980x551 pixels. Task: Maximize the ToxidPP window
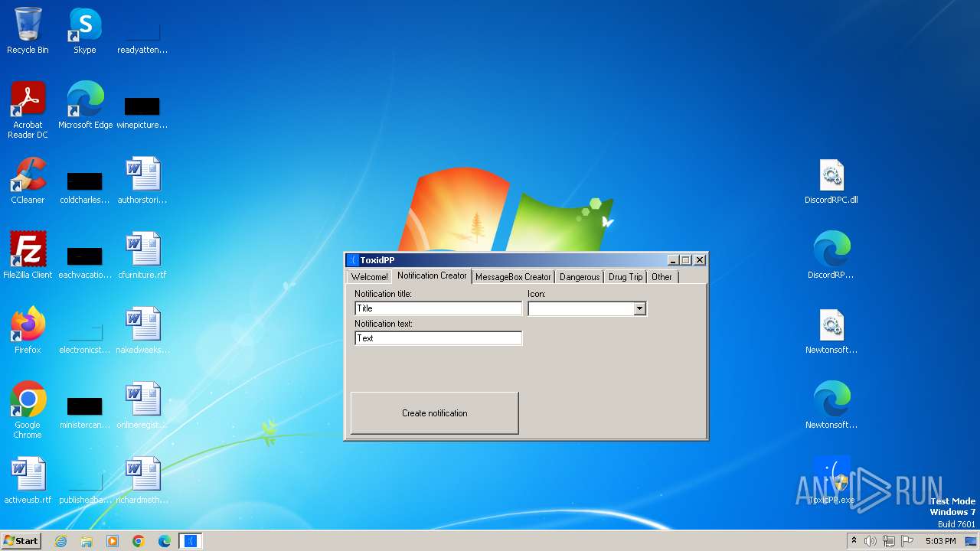pyautogui.click(x=686, y=260)
